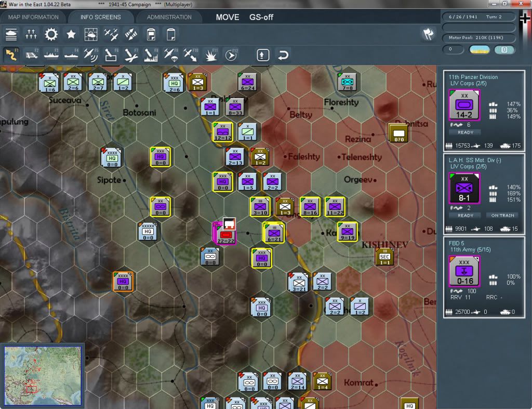
Task: Click the undo move return-arrow icon
Action: pyautogui.click(x=283, y=55)
